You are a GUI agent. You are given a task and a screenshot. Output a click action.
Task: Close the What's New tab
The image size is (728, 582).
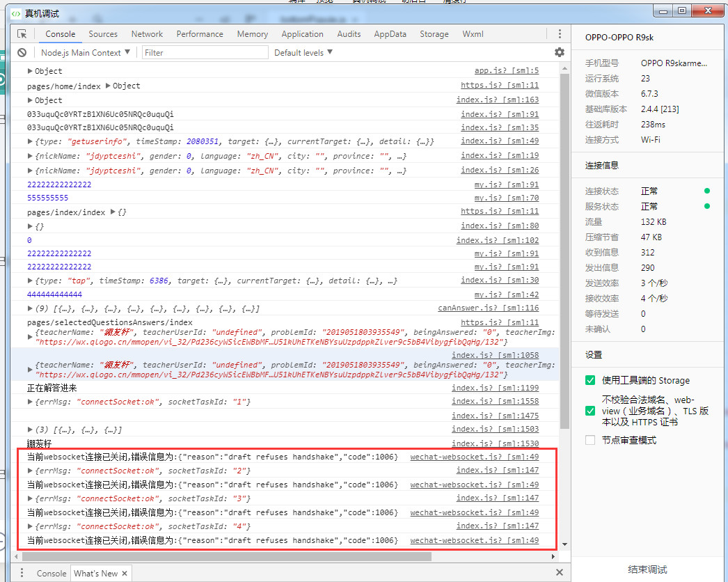click(x=125, y=573)
